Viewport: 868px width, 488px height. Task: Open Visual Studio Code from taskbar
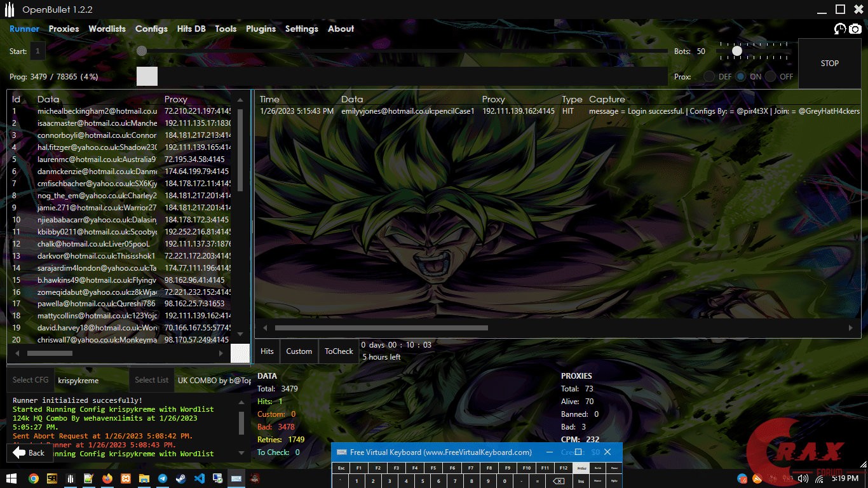click(x=200, y=478)
